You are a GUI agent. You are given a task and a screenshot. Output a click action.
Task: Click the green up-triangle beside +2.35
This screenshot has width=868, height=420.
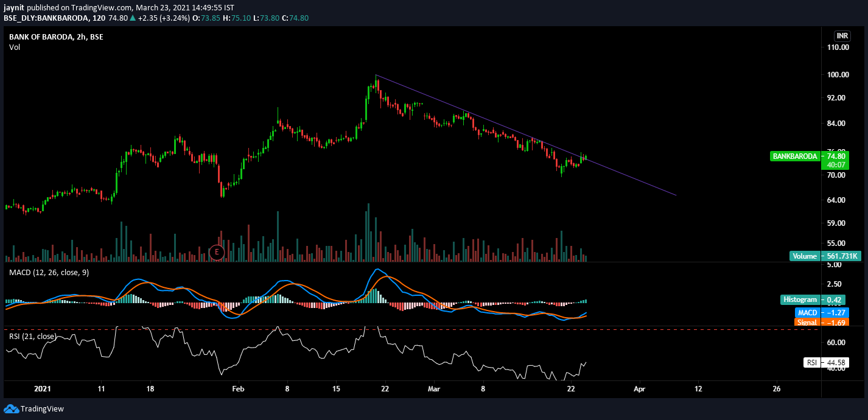coord(132,18)
